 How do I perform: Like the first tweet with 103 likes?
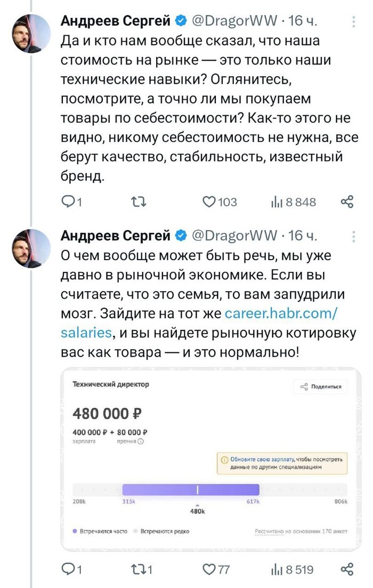[x=209, y=202]
